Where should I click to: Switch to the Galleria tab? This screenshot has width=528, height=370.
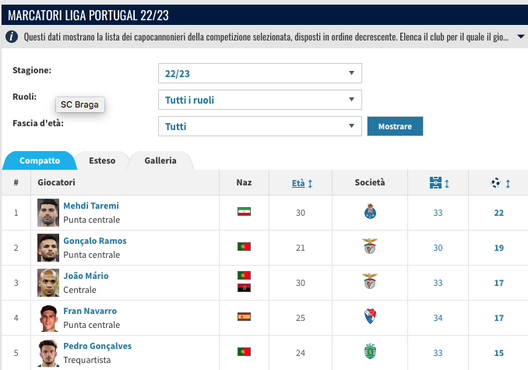click(160, 161)
